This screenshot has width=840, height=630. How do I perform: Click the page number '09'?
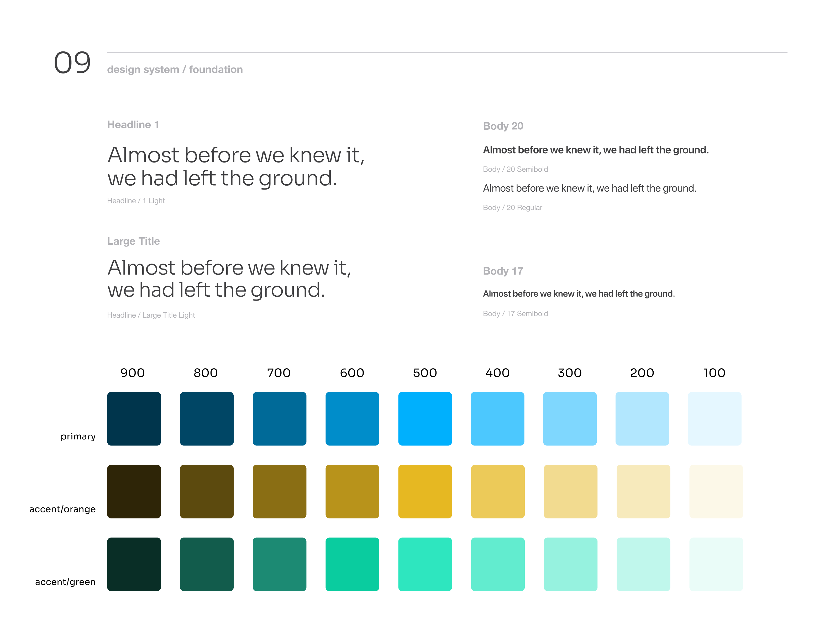[x=72, y=63]
